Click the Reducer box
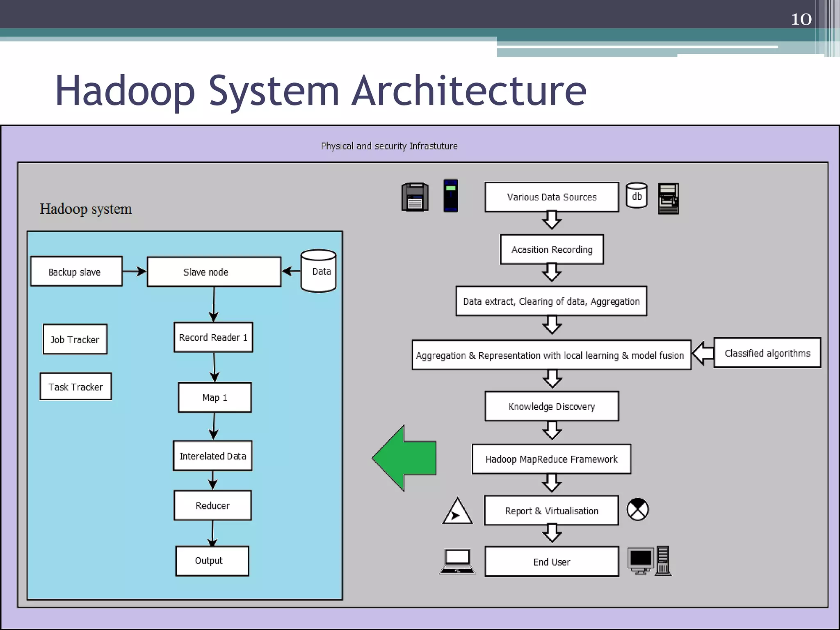The image size is (840, 630). [212, 505]
